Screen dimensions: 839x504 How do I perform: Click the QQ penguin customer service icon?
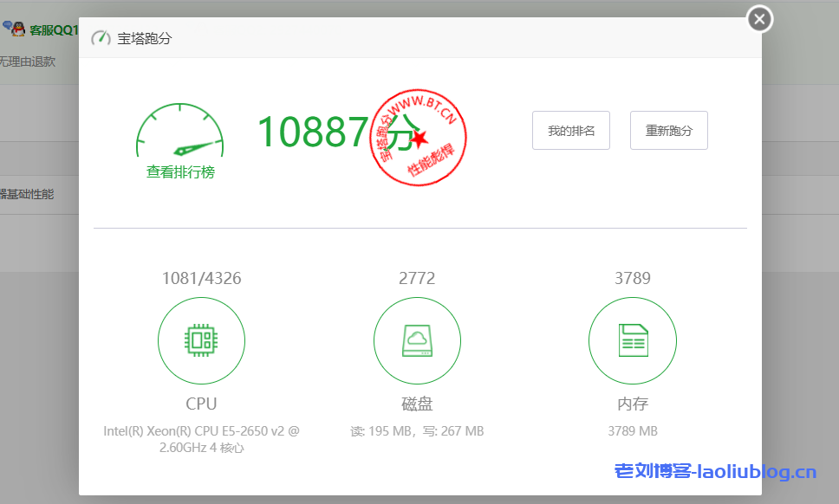click(x=18, y=29)
